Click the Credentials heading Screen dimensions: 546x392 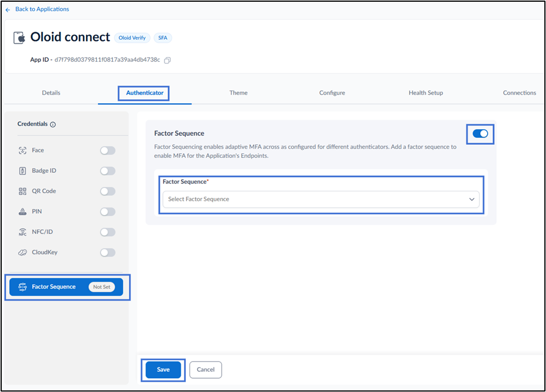pyautogui.click(x=32, y=124)
